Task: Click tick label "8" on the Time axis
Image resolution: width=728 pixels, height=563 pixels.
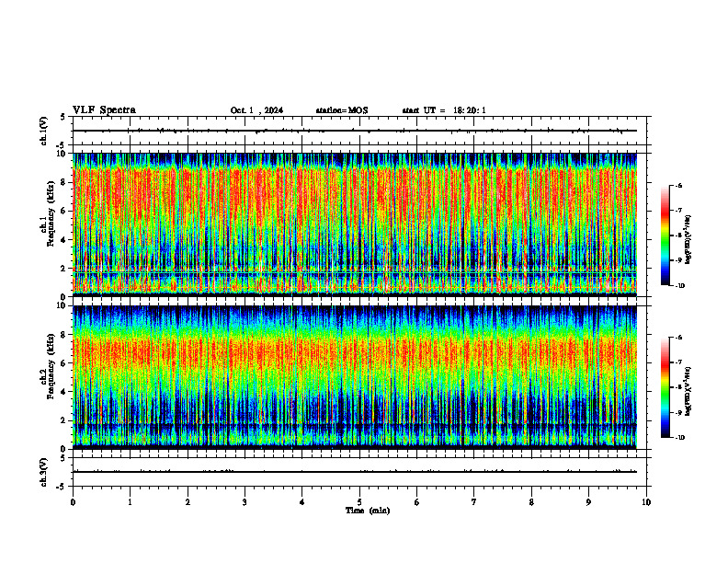Action: pos(531,502)
